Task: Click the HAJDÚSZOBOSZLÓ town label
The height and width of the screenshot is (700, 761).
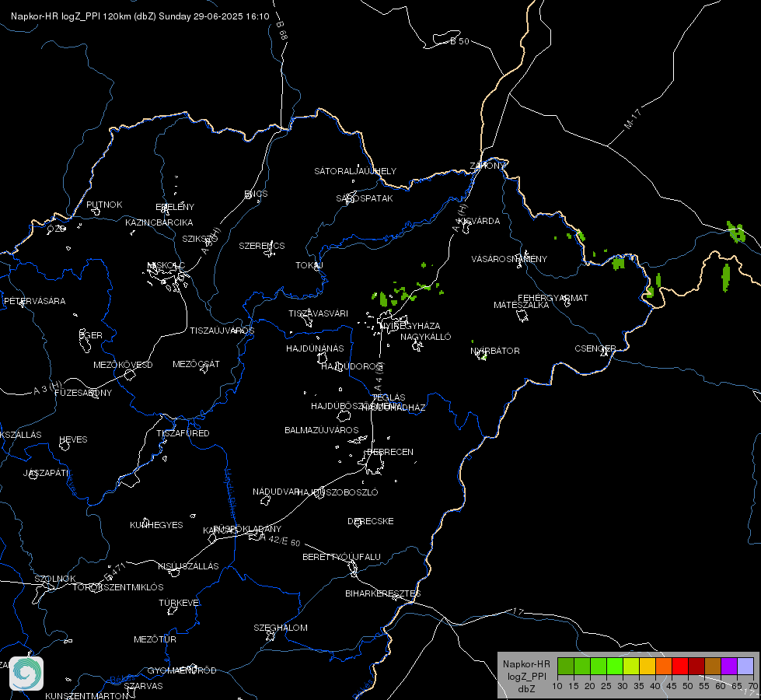Action: tap(338, 492)
